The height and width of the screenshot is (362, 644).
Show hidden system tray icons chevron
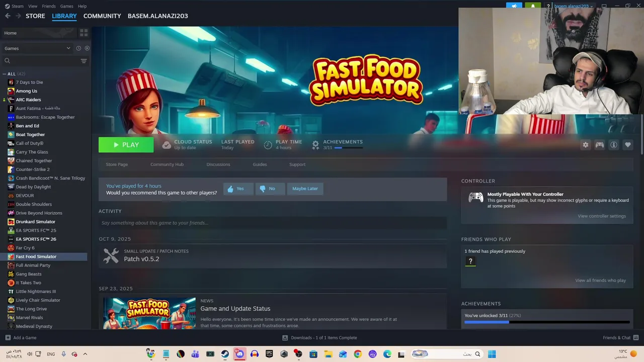coord(85,354)
